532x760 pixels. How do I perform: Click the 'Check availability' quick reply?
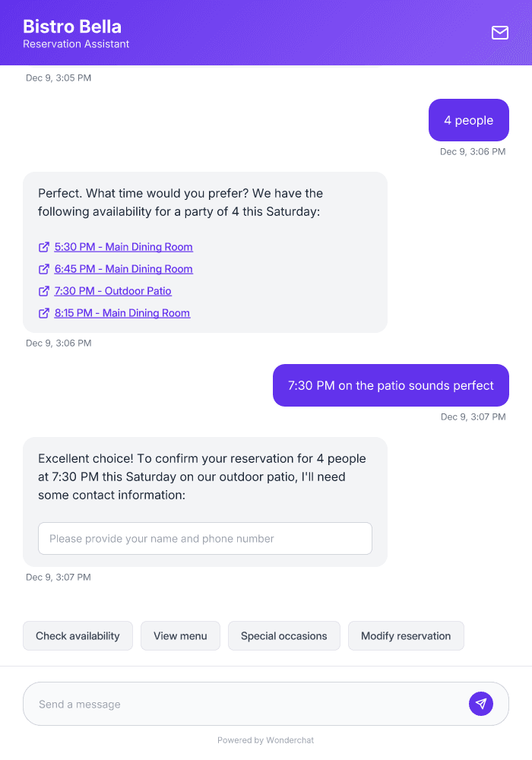[x=78, y=635]
